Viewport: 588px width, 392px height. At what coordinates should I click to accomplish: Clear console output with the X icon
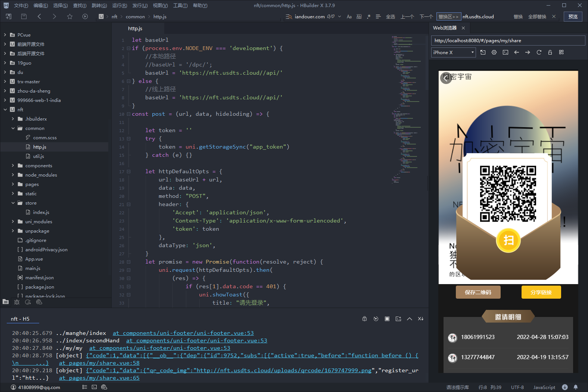(421, 319)
